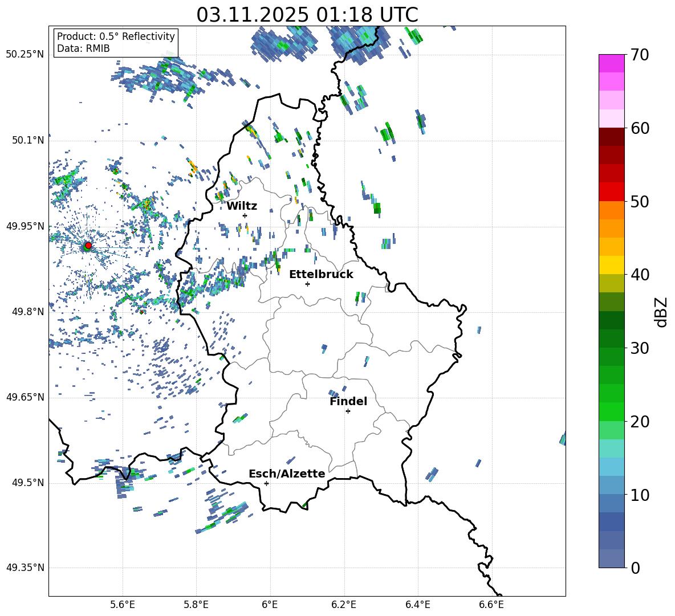Click the Data: RMIB text in legend
The height and width of the screenshot is (616, 675).
pos(83,48)
